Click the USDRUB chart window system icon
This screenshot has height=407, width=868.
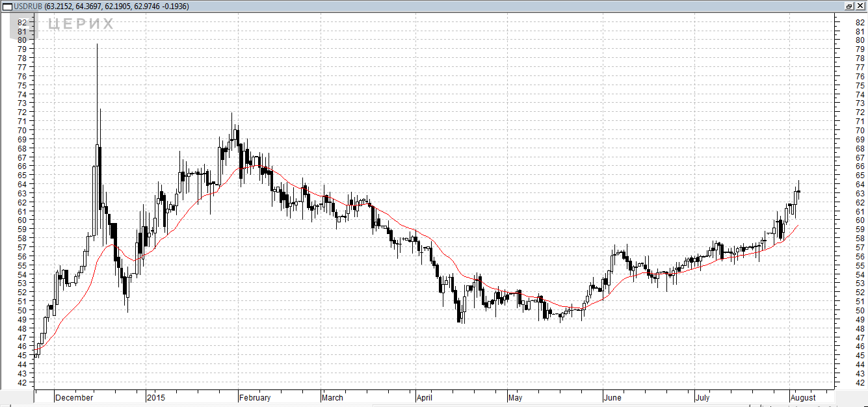(x=5, y=6)
